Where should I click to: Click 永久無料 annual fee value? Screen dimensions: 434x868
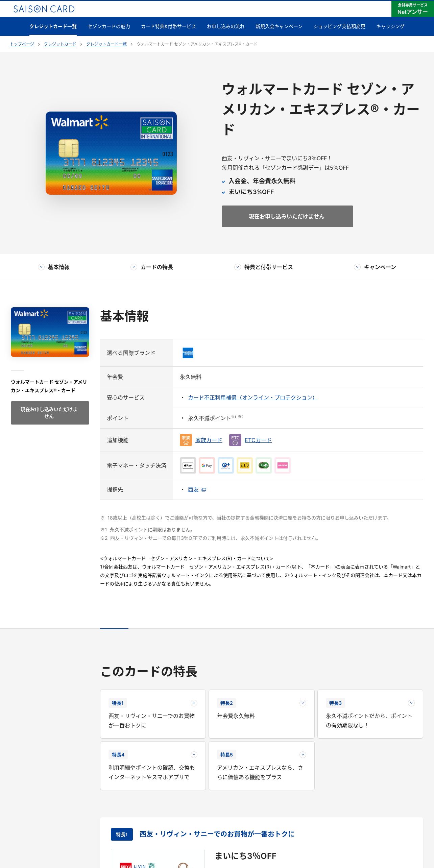191,377
